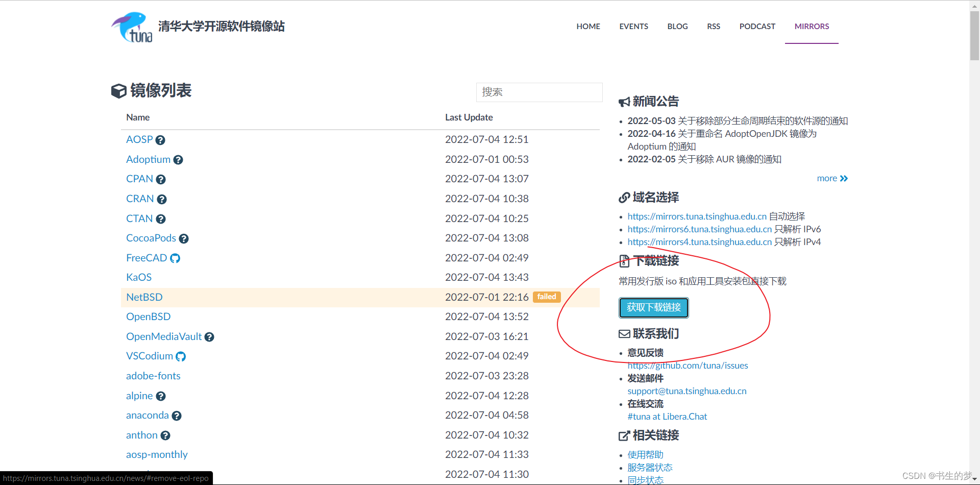Click the scrollbar down arrow
Image resolution: width=980 pixels, height=485 pixels.
point(974,480)
